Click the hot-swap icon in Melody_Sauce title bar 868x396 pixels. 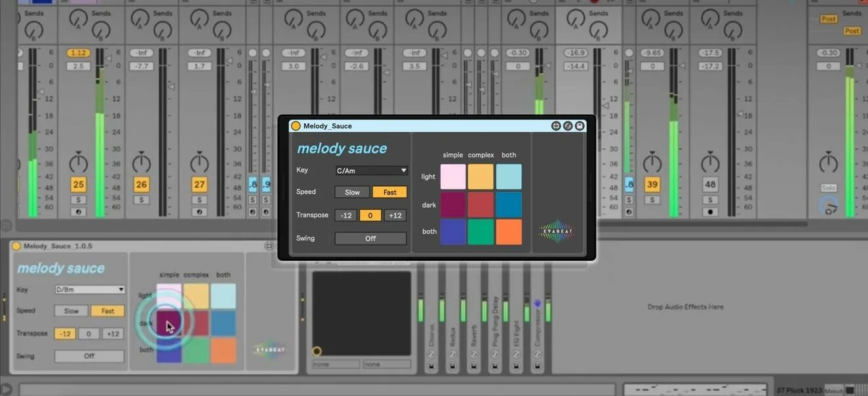[x=568, y=126]
